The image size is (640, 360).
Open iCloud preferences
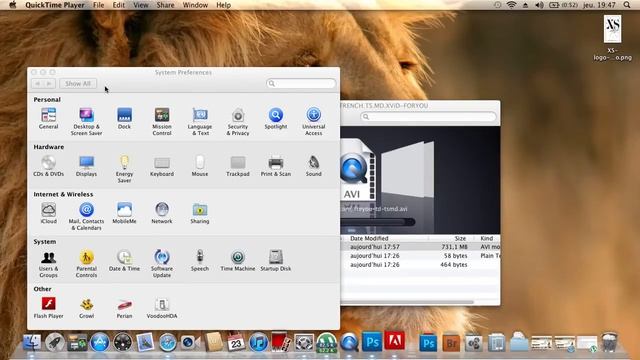pyautogui.click(x=48, y=213)
